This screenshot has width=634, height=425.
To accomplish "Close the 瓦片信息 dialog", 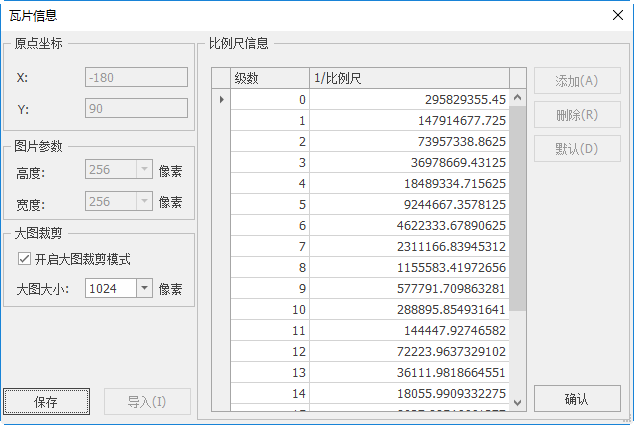I will [x=616, y=15].
